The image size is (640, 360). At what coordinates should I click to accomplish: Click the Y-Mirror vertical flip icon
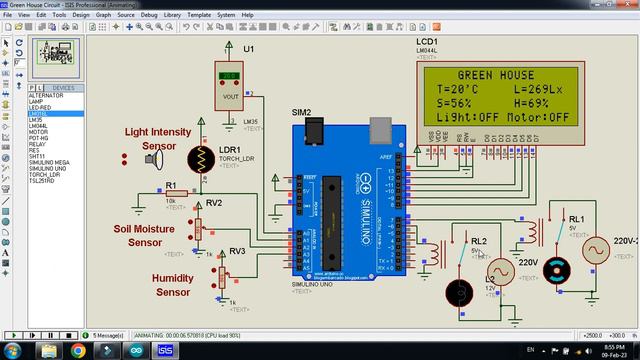point(19,85)
